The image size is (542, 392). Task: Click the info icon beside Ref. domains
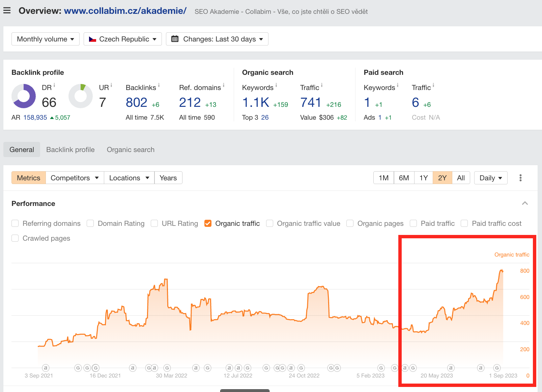[x=224, y=85]
